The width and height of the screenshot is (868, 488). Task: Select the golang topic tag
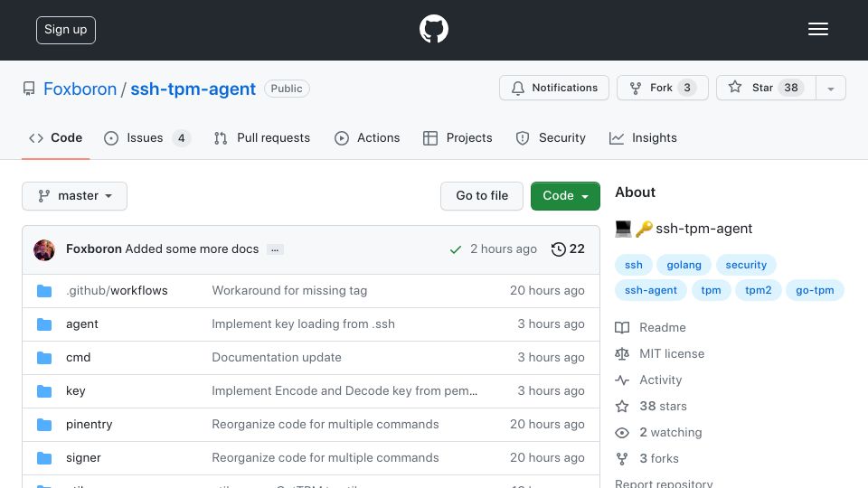click(684, 265)
